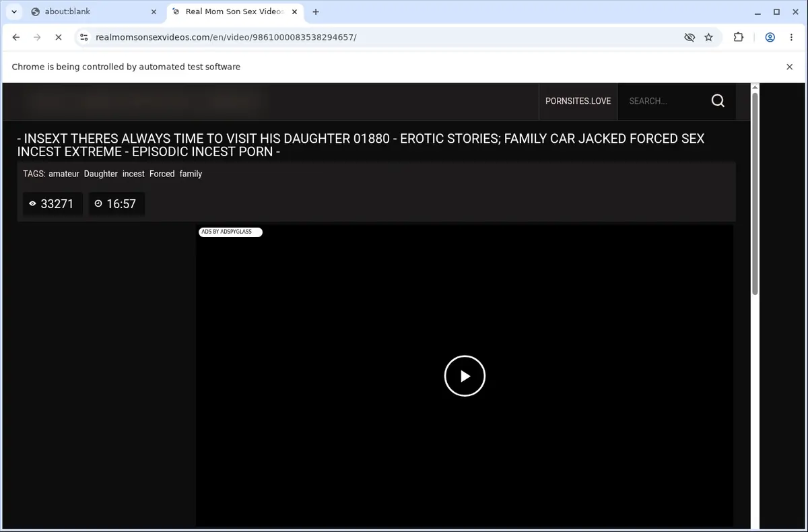Viewport: 808px width, 532px height.
Task: View site information icon in address bar
Action: [84, 37]
